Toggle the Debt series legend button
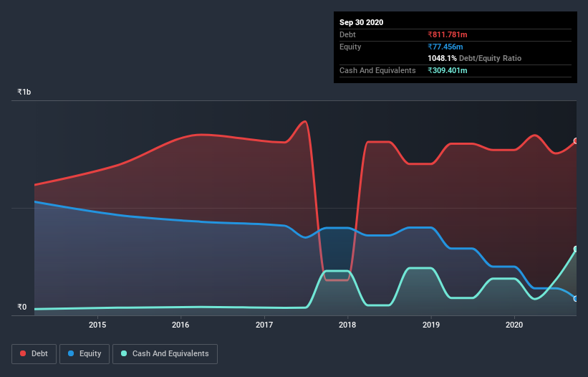This screenshot has width=588, height=377. click(x=34, y=354)
